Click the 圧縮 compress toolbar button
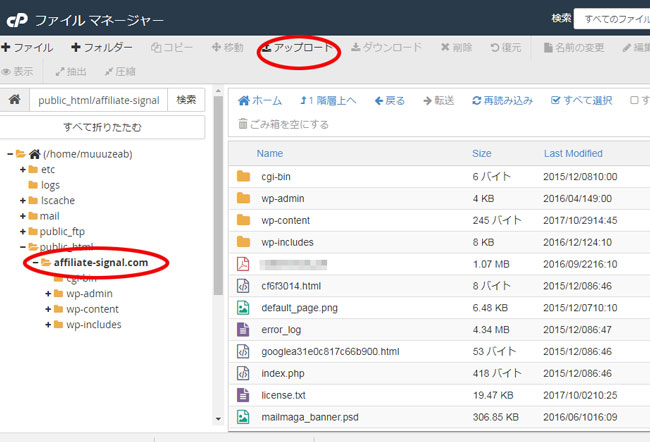650x442 pixels. point(120,72)
